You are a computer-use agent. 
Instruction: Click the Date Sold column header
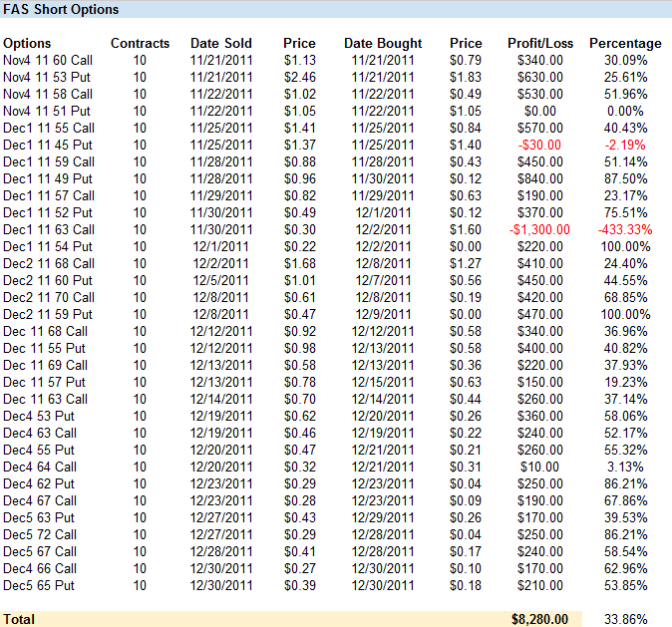click(x=221, y=43)
